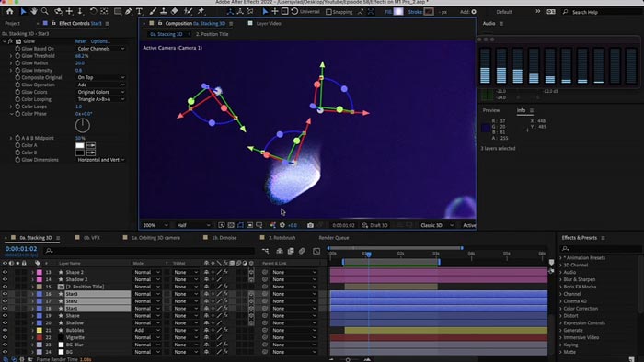Open Glow Based On dropdown
The height and width of the screenshot is (362, 644).
click(100, 49)
